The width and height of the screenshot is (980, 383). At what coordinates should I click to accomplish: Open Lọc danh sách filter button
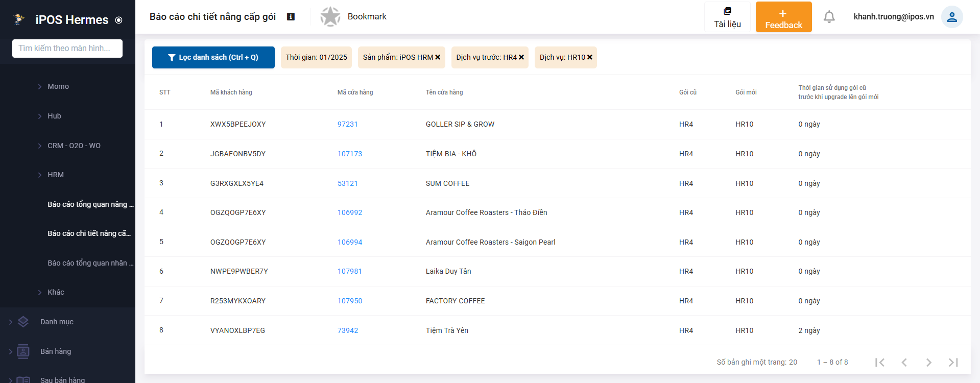[x=213, y=57]
